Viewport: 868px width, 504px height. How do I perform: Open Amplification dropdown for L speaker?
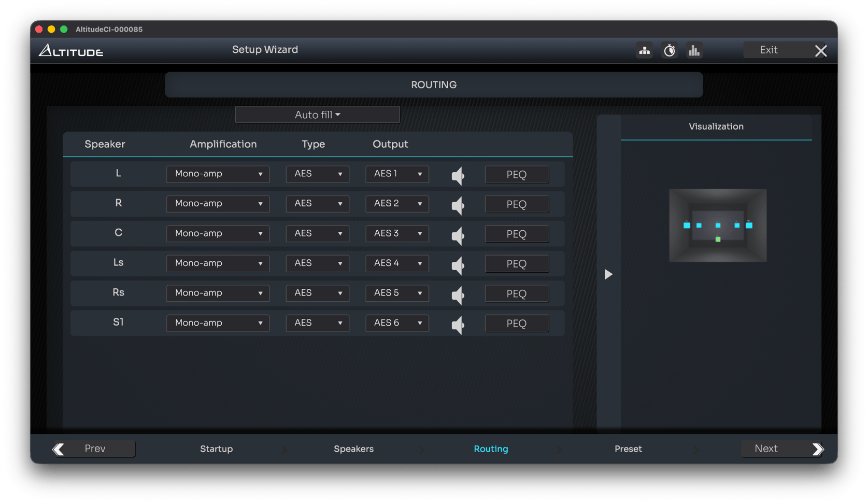point(218,174)
